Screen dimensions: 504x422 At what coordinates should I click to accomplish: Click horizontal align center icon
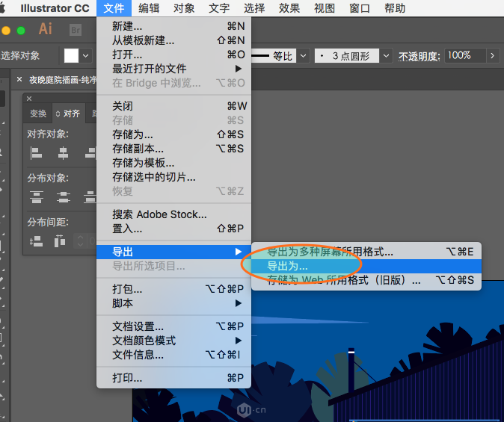pyautogui.click(x=63, y=153)
